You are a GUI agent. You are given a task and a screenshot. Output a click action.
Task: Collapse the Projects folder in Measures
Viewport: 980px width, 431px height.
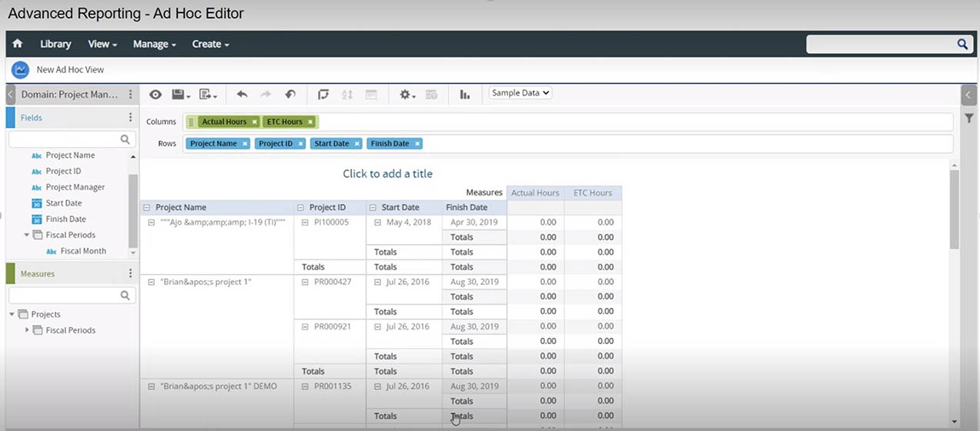[x=12, y=314]
